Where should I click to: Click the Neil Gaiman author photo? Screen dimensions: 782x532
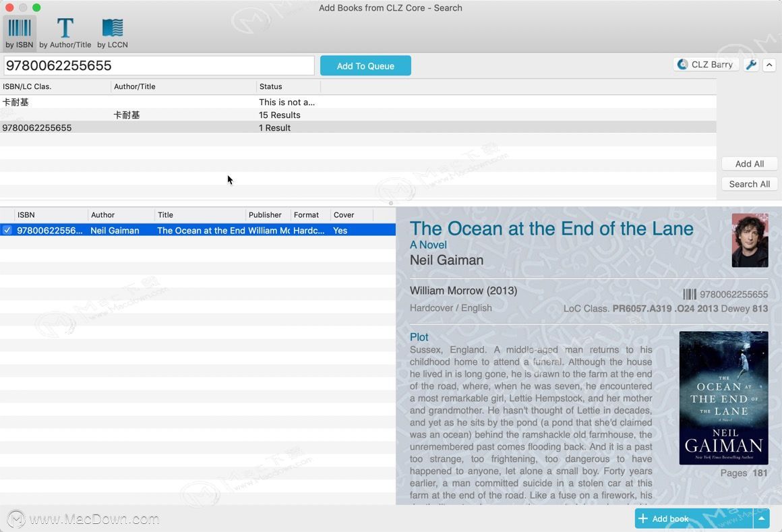click(750, 240)
